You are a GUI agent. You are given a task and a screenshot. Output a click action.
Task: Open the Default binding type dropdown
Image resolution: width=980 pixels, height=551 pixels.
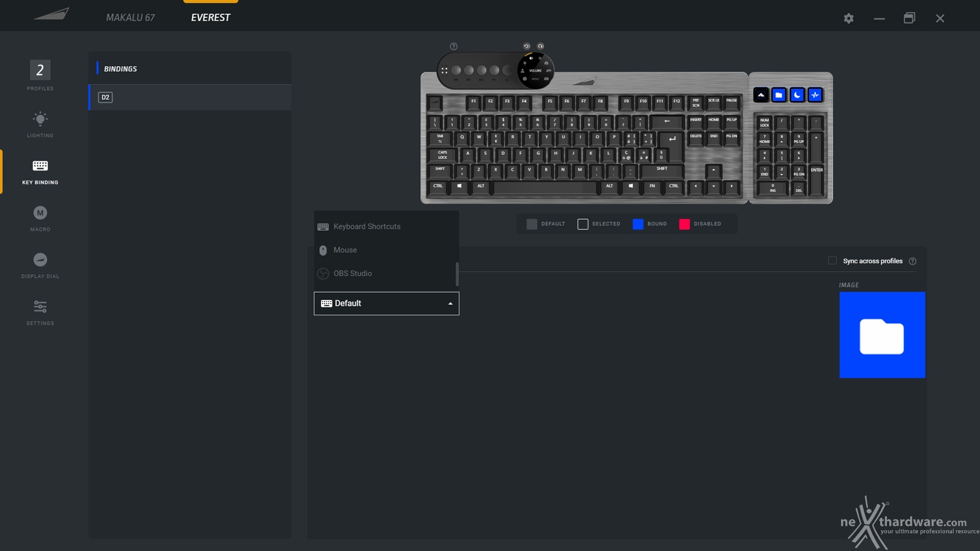[386, 304]
